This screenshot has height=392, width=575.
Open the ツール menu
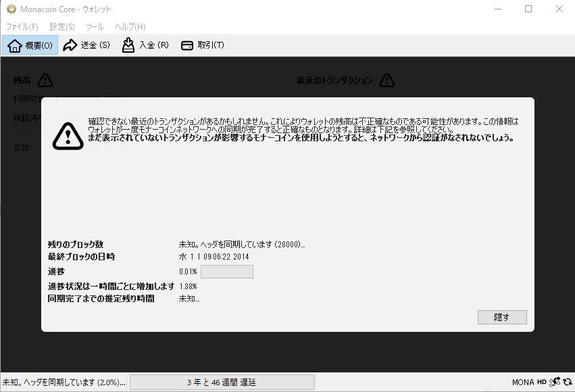[95, 27]
